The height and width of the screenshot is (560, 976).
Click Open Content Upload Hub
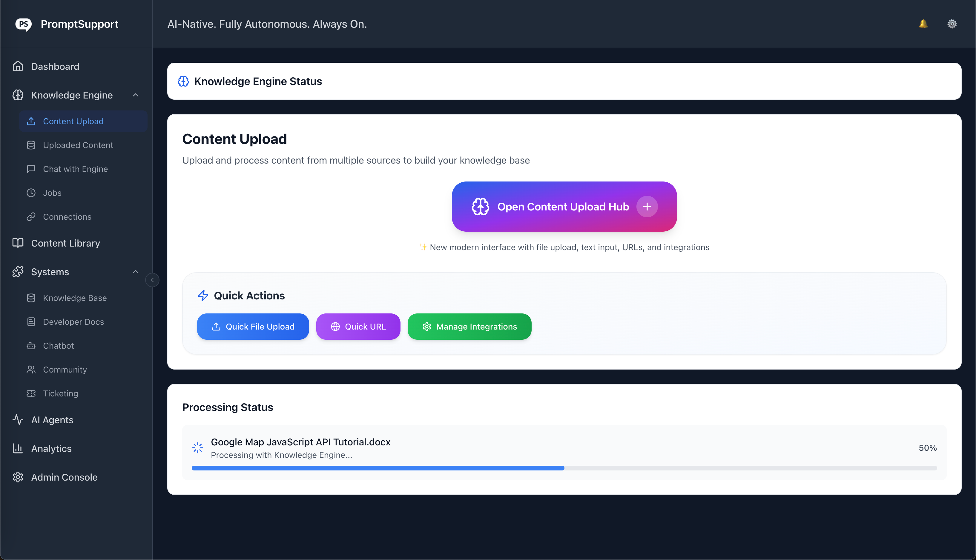click(x=564, y=207)
